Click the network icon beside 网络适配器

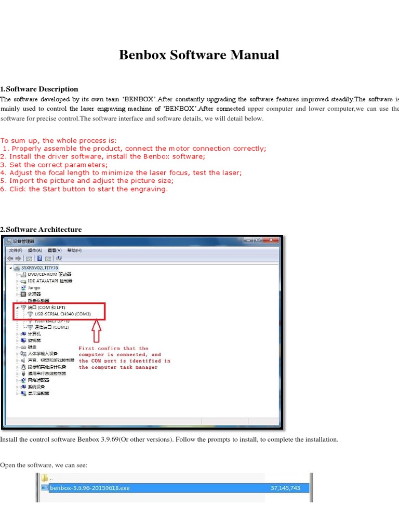pos(23,380)
